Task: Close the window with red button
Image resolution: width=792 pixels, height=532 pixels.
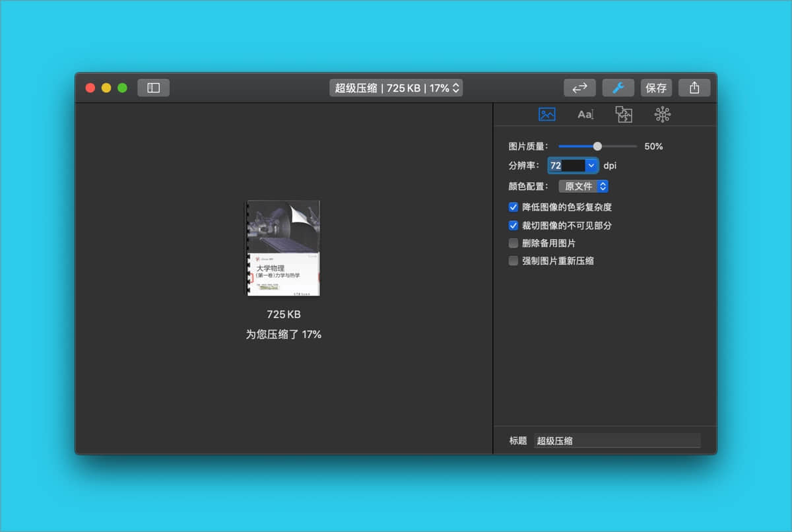Action: (90, 88)
